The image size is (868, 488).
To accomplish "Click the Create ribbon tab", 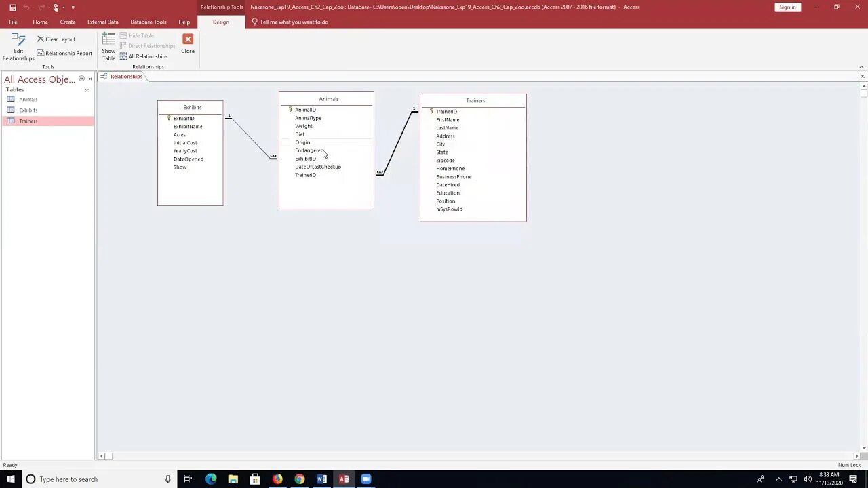I will pyautogui.click(x=67, y=22).
